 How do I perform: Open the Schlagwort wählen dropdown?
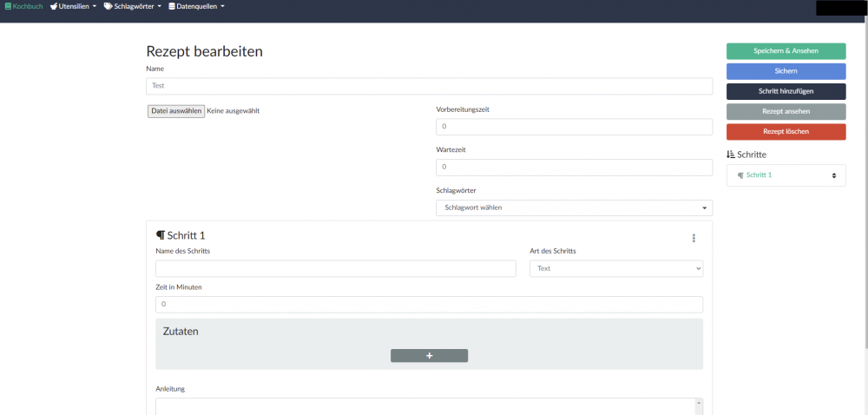point(574,208)
